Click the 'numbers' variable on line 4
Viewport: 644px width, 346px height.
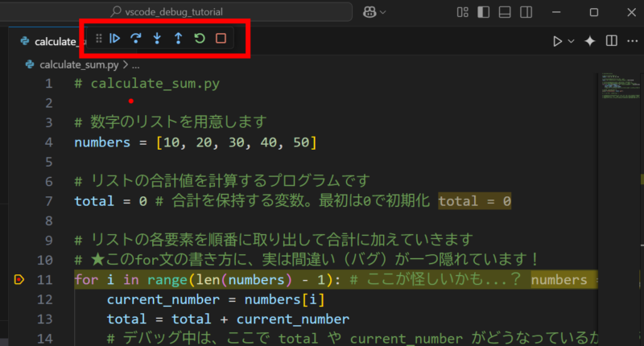click(x=102, y=142)
